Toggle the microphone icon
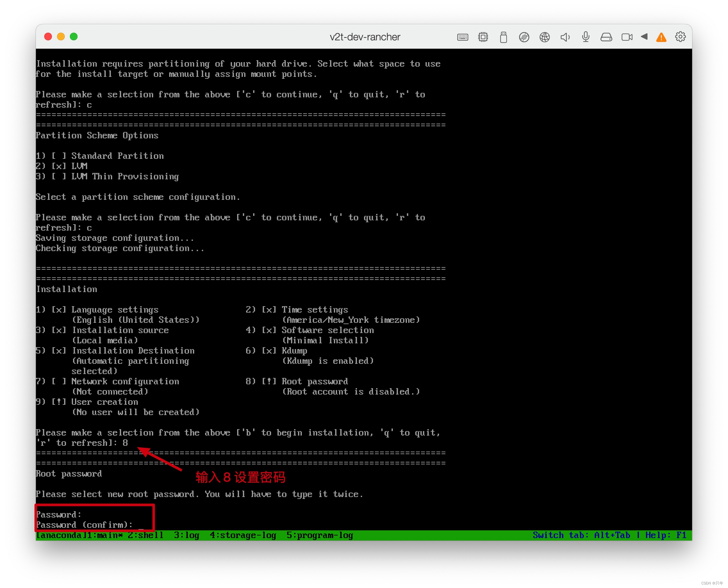This screenshot has width=728, height=588. click(586, 37)
